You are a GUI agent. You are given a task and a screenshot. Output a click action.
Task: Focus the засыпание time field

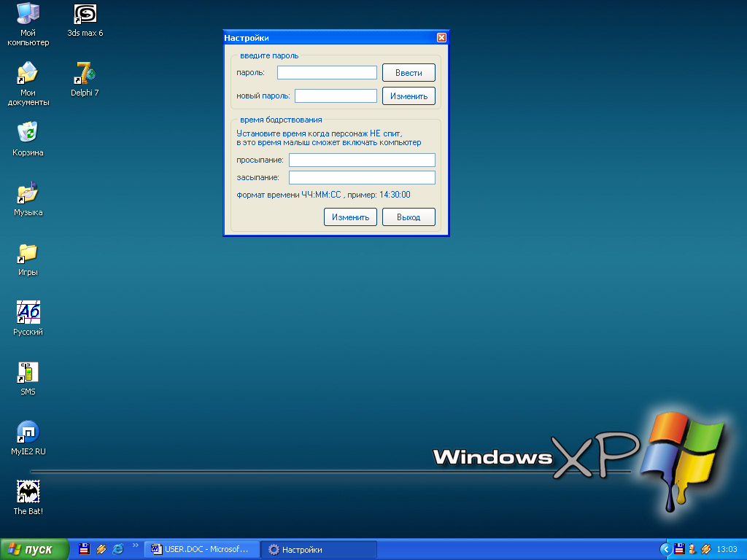362,178
